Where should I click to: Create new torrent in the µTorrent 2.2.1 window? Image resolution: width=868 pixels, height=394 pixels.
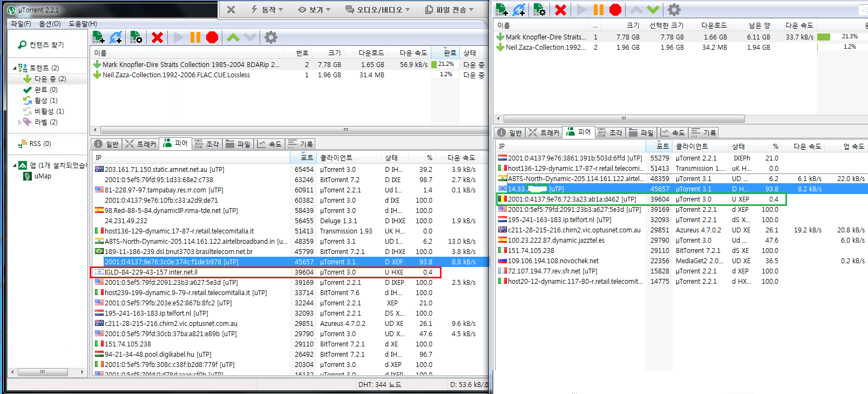click(136, 37)
